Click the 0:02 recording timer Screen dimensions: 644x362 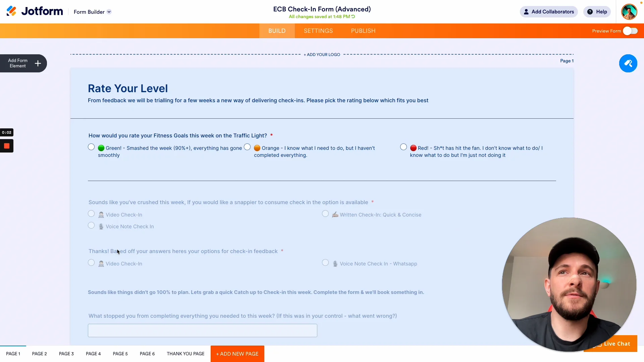click(x=7, y=132)
